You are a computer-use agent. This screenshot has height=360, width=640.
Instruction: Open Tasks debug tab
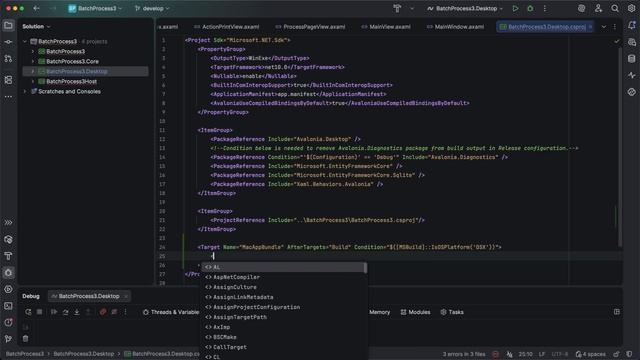[x=452, y=312]
